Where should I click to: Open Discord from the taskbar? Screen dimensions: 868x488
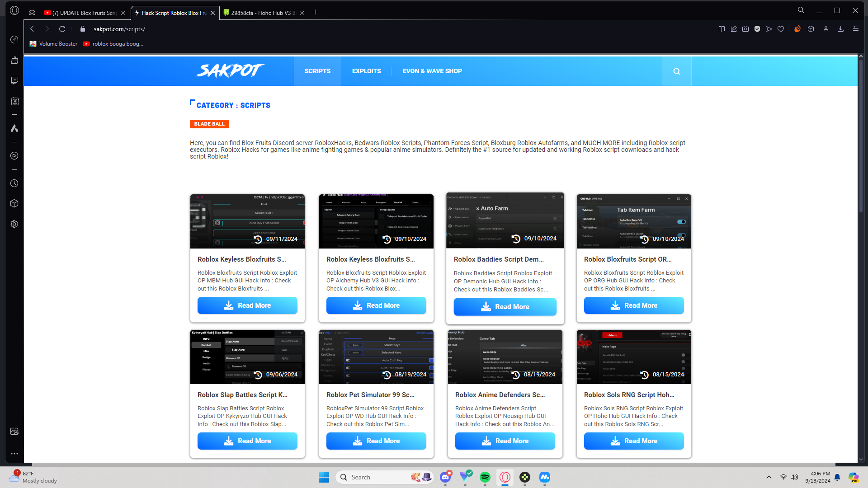coord(446,477)
